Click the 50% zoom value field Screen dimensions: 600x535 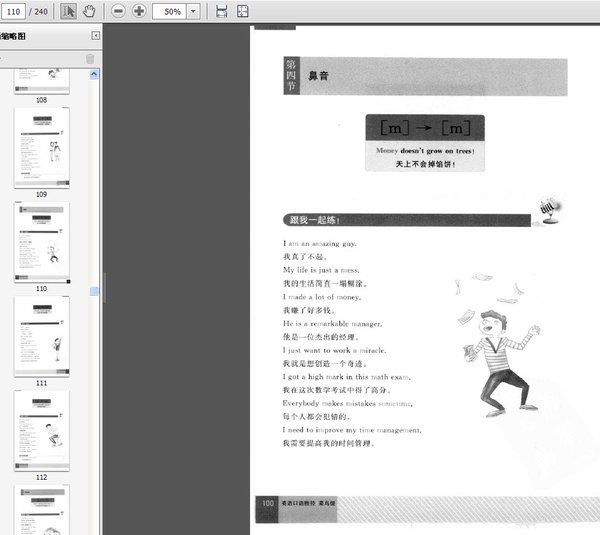pos(170,11)
